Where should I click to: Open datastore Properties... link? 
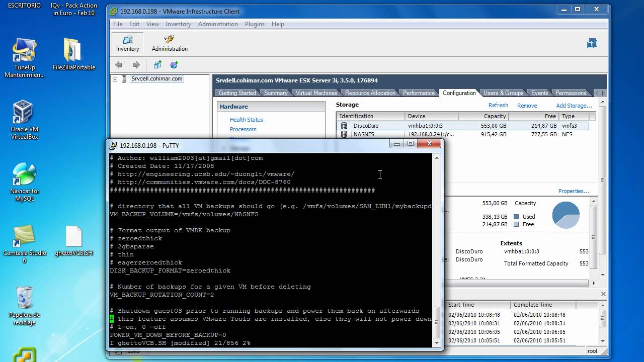click(x=574, y=191)
